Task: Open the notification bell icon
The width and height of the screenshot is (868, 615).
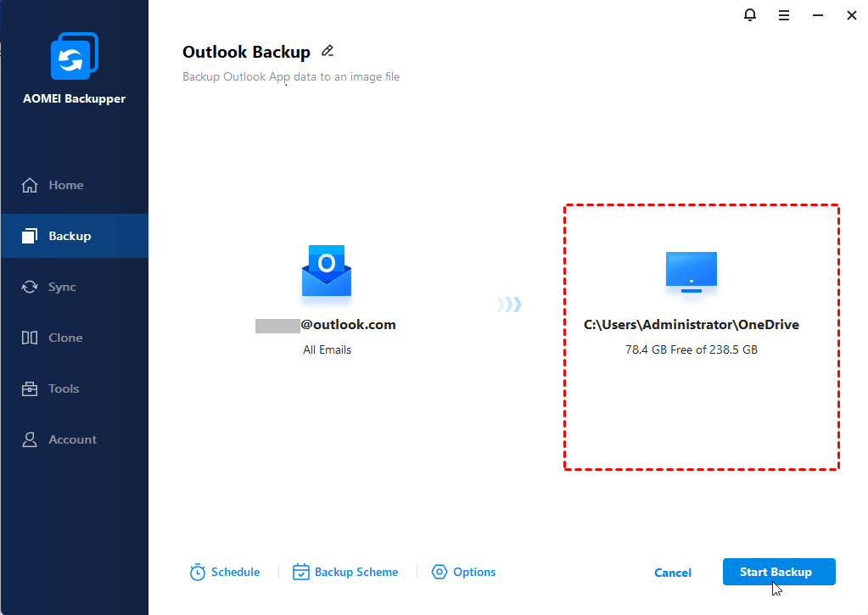Action: coord(750,15)
